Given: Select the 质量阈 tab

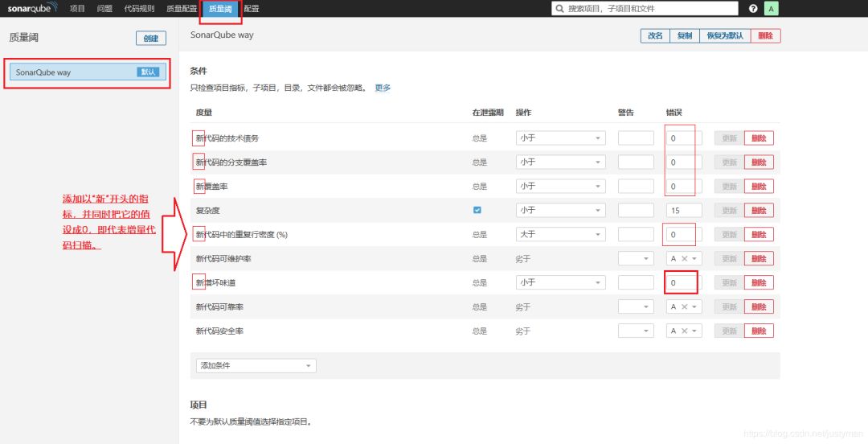Looking at the screenshot, I should pos(220,9).
